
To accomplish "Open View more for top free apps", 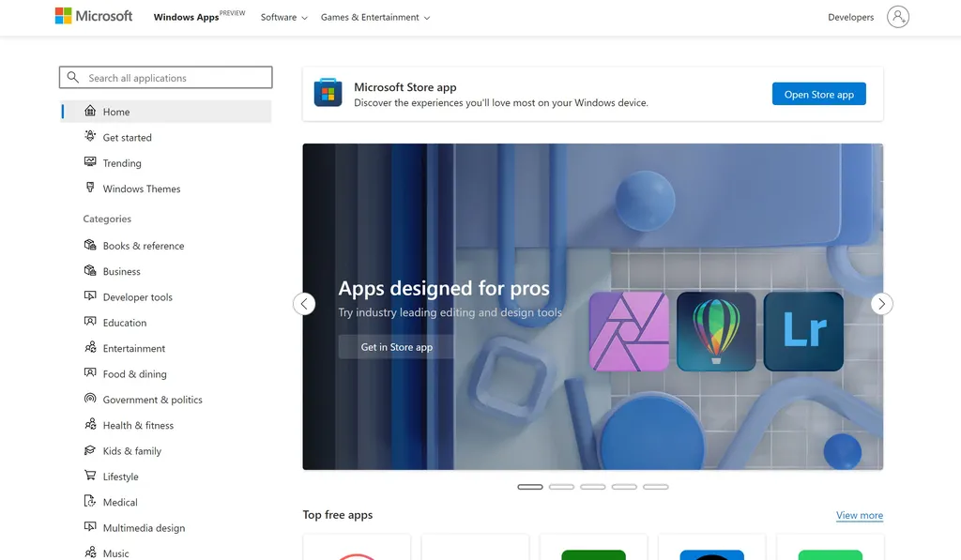I will click(860, 515).
